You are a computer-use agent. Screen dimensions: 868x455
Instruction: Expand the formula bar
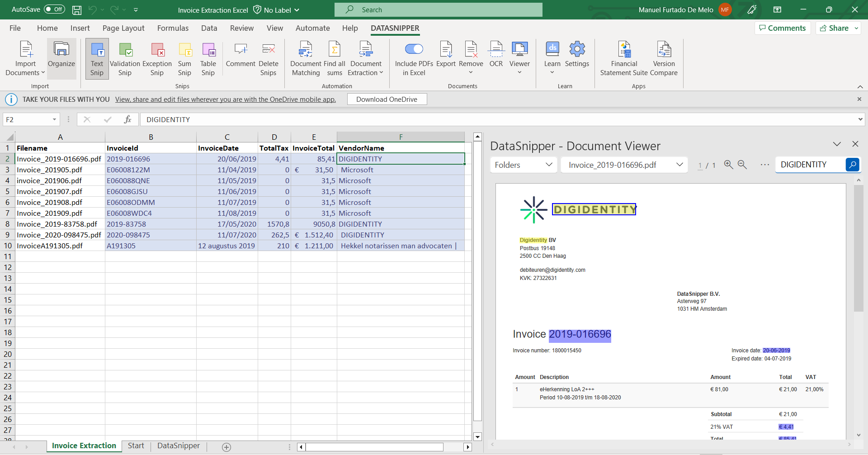coord(860,119)
